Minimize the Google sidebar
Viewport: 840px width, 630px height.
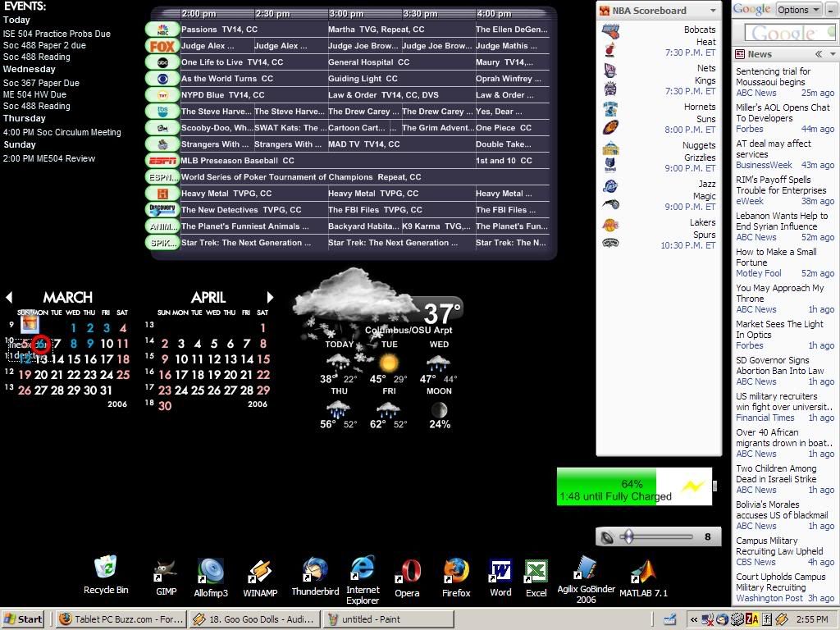[x=831, y=10]
